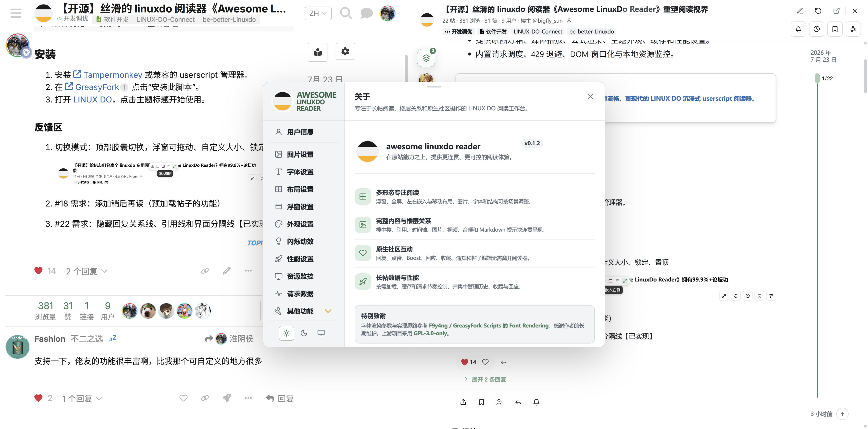Click the red heart with 14 likes in forum post

[38, 271]
